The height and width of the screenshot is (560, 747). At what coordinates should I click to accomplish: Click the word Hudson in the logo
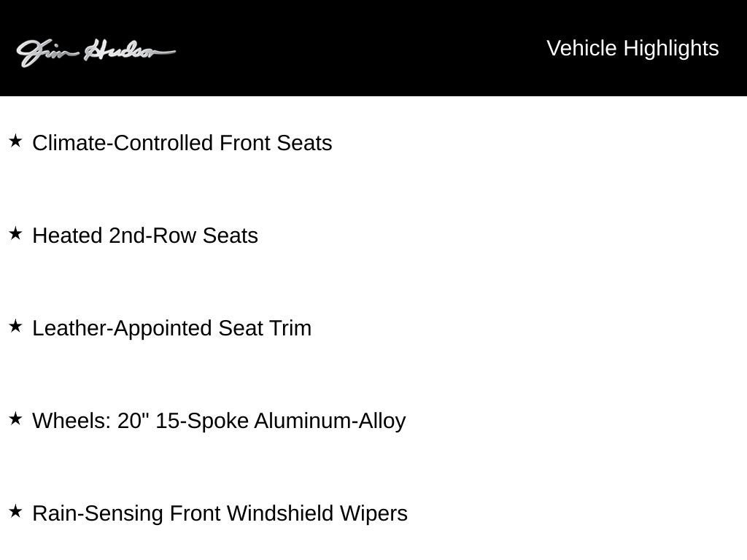[130, 50]
